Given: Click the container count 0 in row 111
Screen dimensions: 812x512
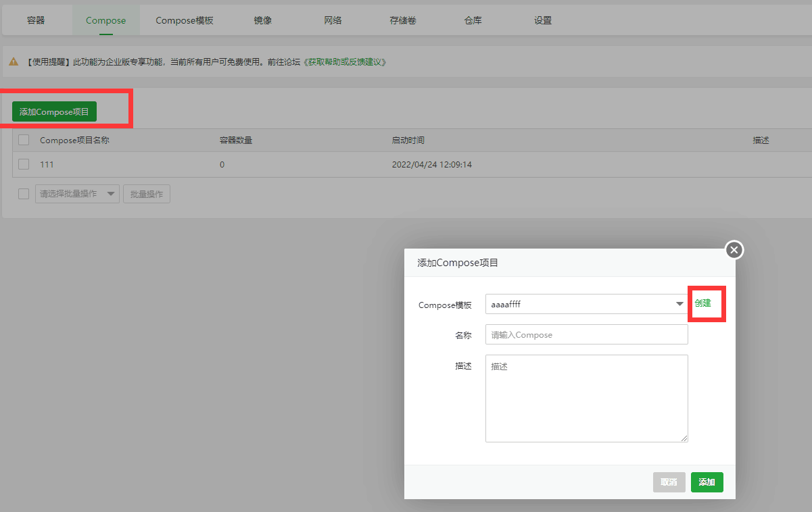Looking at the screenshot, I should pos(222,164).
